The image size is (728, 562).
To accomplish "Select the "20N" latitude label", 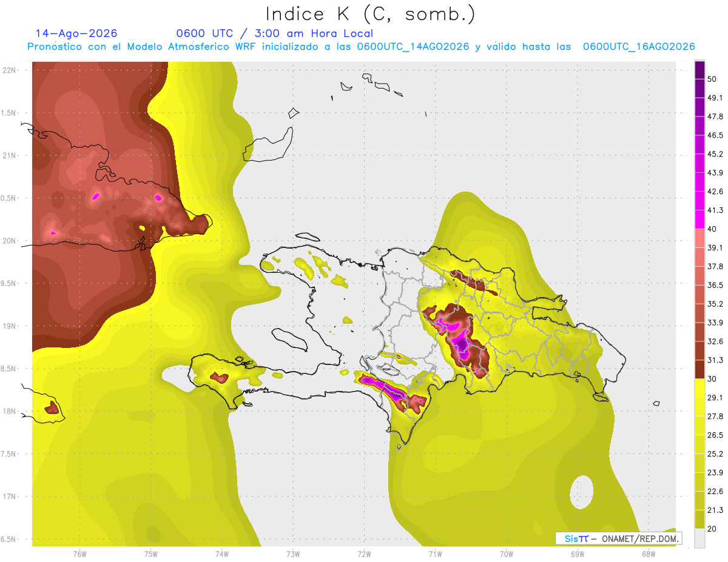I will pyautogui.click(x=9, y=241).
